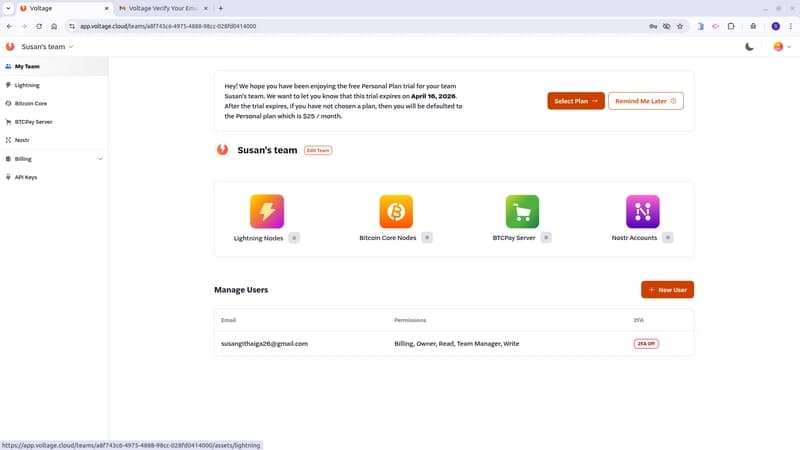Add a New User
Image resolution: width=800 pixels, height=450 pixels.
point(667,290)
